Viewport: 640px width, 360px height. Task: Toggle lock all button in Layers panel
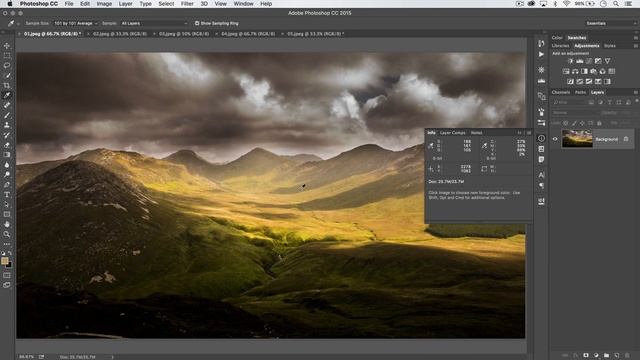tap(599, 123)
